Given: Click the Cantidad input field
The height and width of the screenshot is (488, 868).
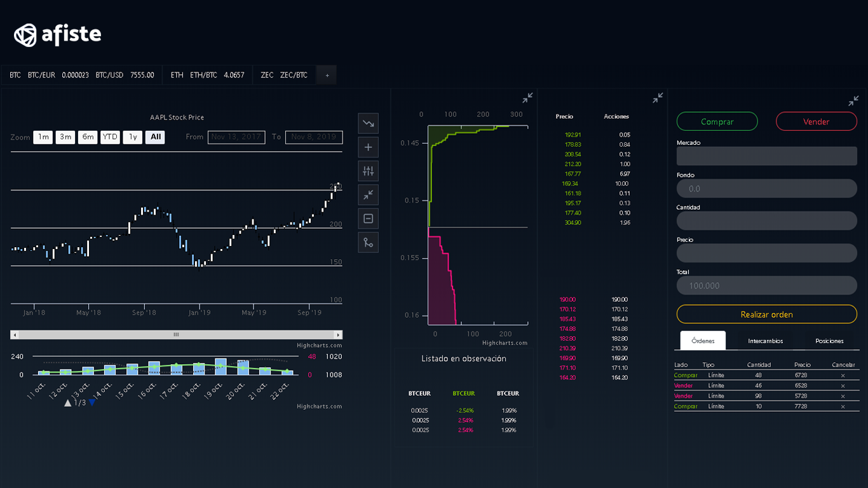Looking at the screenshot, I should point(767,221).
